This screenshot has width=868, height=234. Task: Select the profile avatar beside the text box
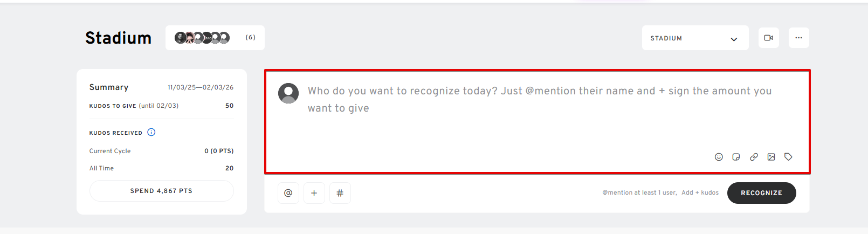click(288, 93)
